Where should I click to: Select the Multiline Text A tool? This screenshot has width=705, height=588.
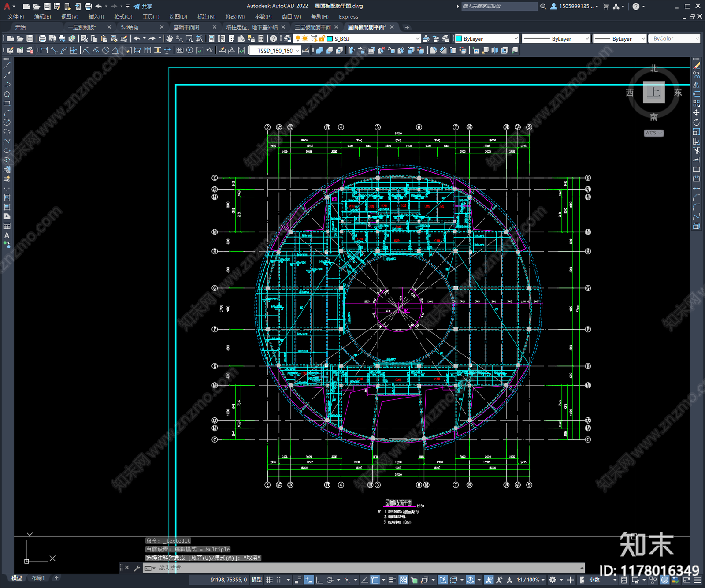point(7,235)
